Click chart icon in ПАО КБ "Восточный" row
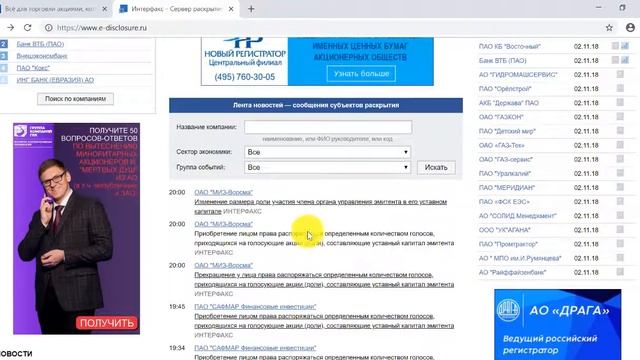The image size is (640, 360). click(x=625, y=46)
